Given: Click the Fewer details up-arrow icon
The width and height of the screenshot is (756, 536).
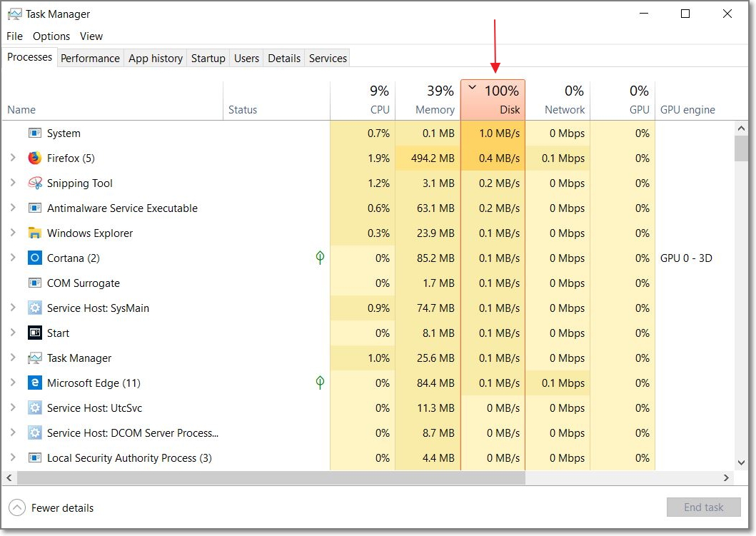Looking at the screenshot, I should click(x=17, y=507).
